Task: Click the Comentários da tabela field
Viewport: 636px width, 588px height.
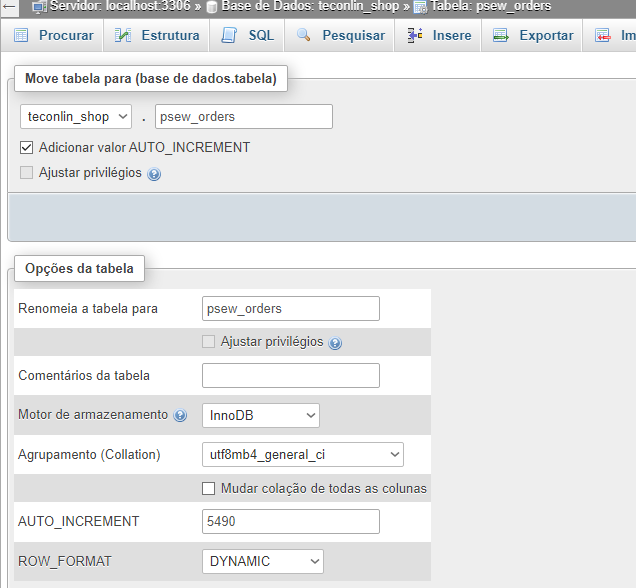Action: [x=291, y=376]
